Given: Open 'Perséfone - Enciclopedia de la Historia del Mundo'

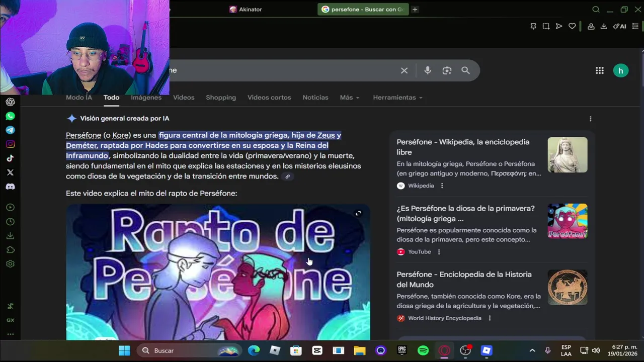Looking at the screenshot, I should click(x=464, y=280).
